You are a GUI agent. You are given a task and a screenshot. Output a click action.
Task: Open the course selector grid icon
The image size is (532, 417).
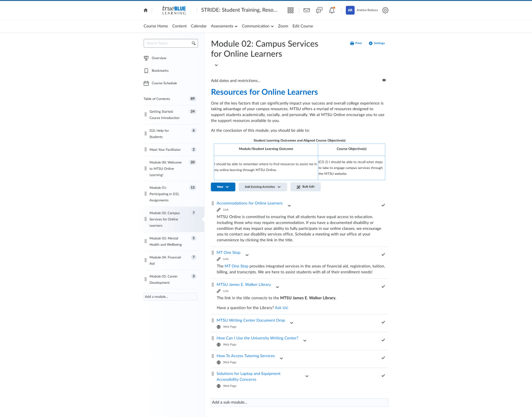pos(291,10)
